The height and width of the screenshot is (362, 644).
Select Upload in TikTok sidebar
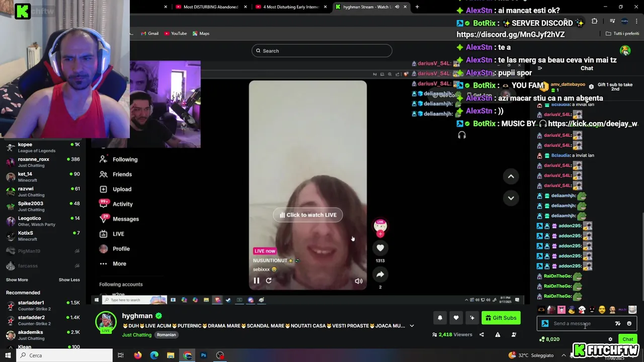pos(116,189)
